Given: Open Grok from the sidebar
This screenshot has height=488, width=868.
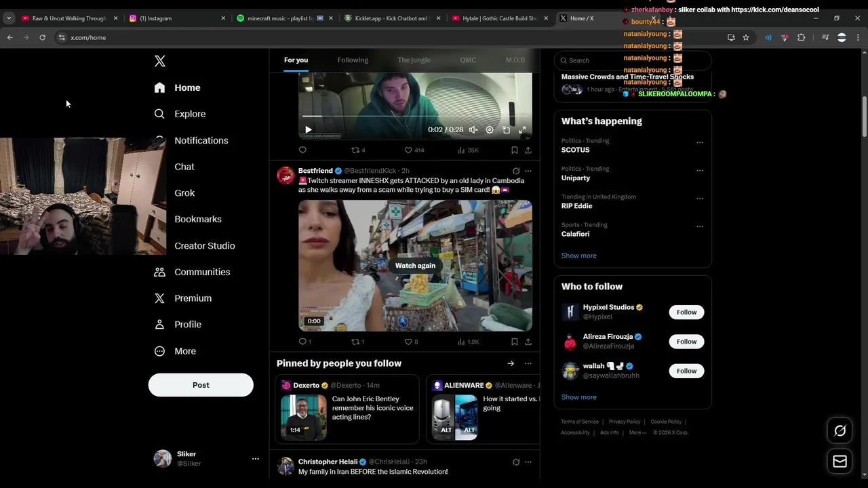Looking at the screenshot, I should pos(184,193).
